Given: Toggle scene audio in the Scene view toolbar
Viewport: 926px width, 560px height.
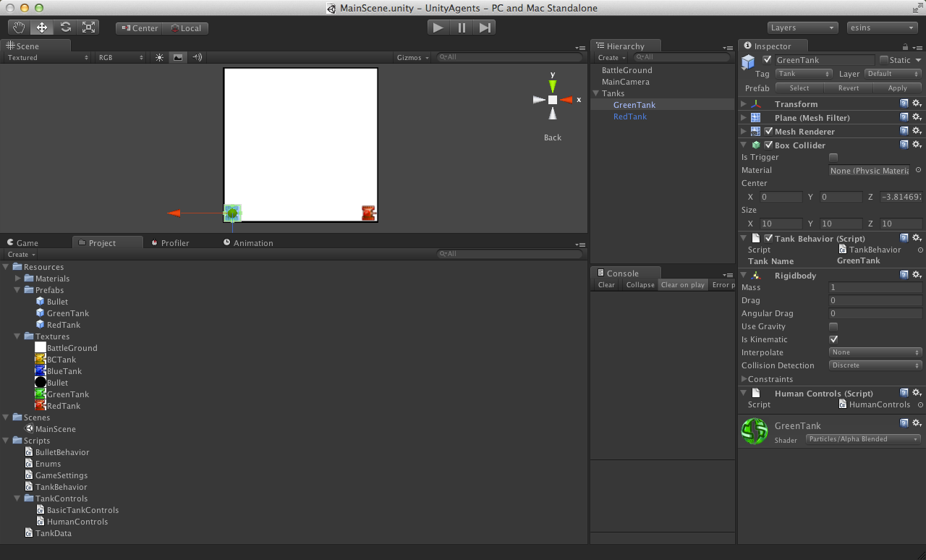Looking at the screenshot, I should point(197,57).
